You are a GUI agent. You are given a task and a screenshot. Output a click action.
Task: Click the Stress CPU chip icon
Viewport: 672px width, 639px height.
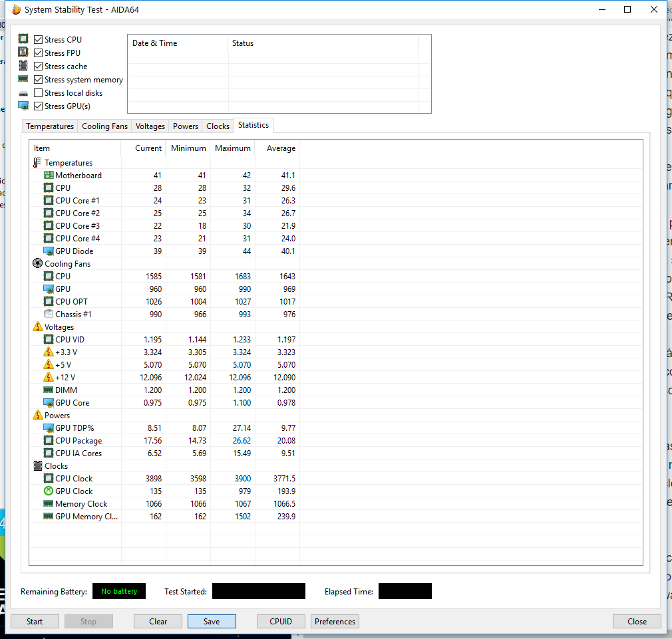[x=23, y=39]
